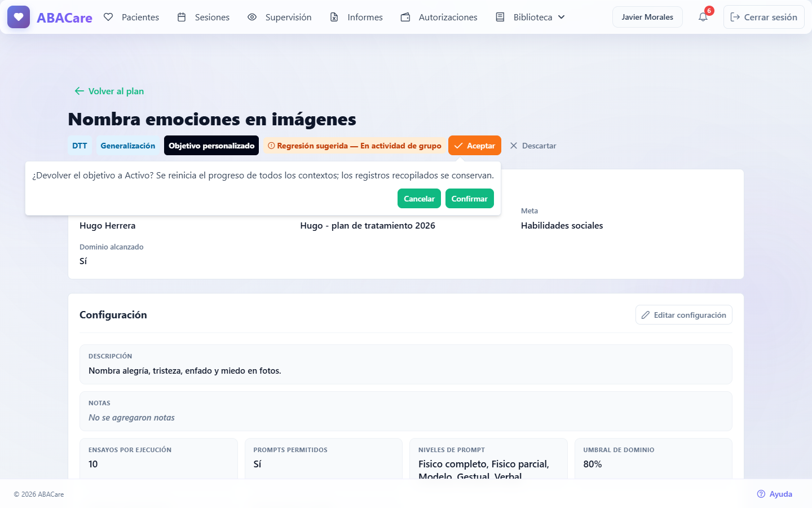
Task: Click the Habilidades sociales goal value
Action: (x=562, y=226)
